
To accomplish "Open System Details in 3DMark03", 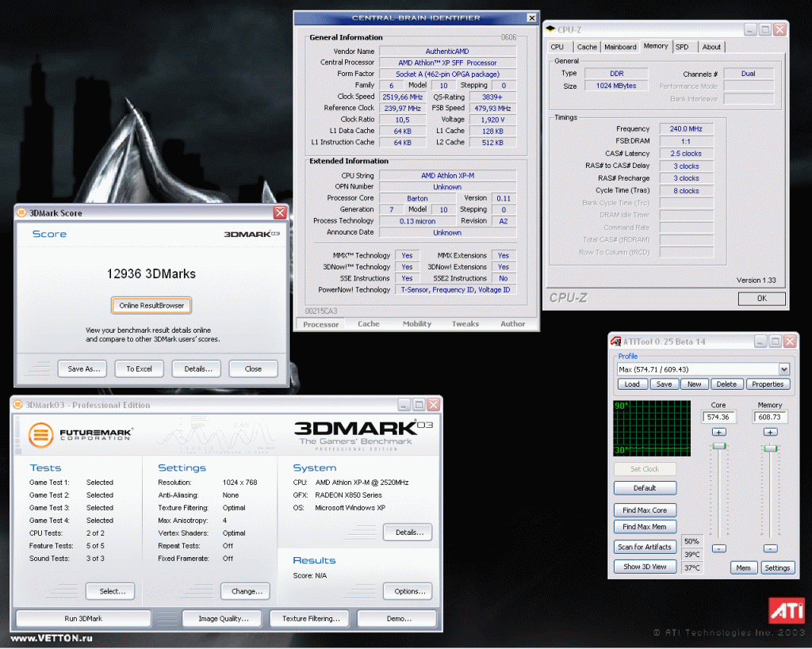I will (x=409, y=532).
